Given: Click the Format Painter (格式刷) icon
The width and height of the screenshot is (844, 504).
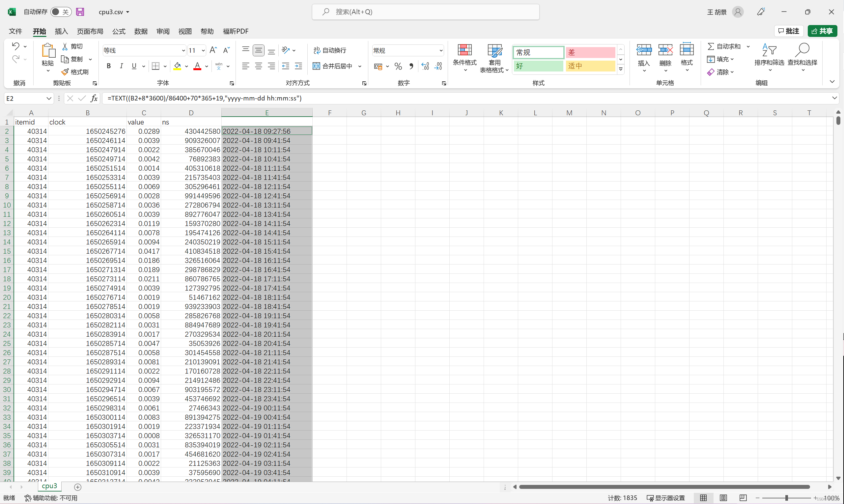Looking at the screenshot, I should coord(75,72).
